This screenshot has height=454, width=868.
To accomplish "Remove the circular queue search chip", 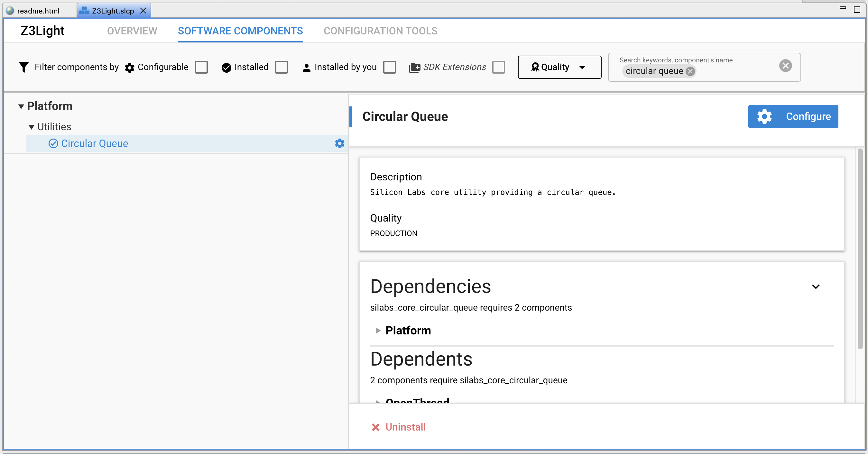I will (x=690, y=71).
